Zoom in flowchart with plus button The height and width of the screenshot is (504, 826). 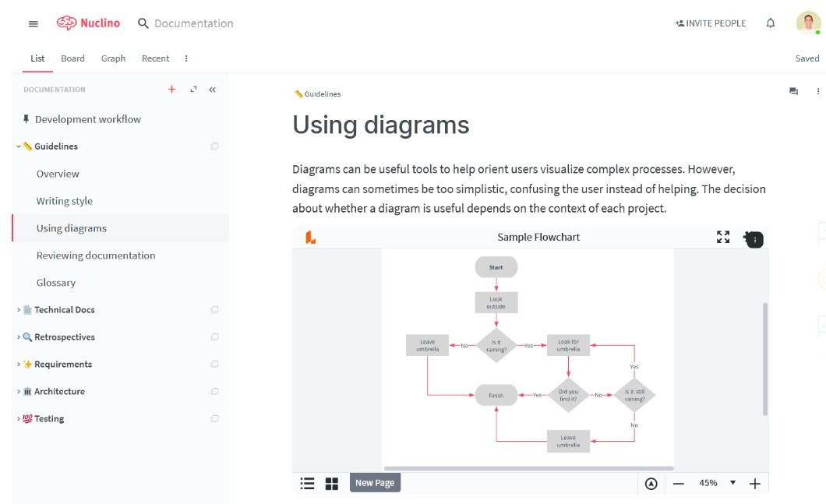pyautogui.click(x=754, y=484)
